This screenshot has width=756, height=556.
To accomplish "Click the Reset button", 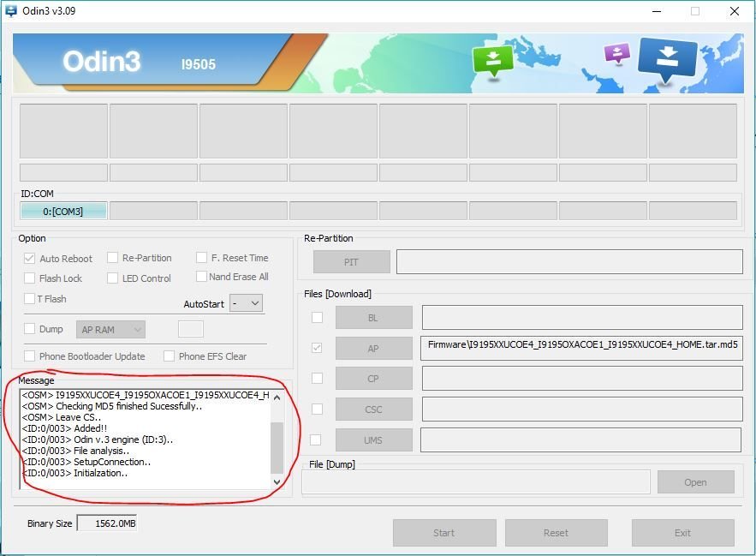I will tap(557, 533).
